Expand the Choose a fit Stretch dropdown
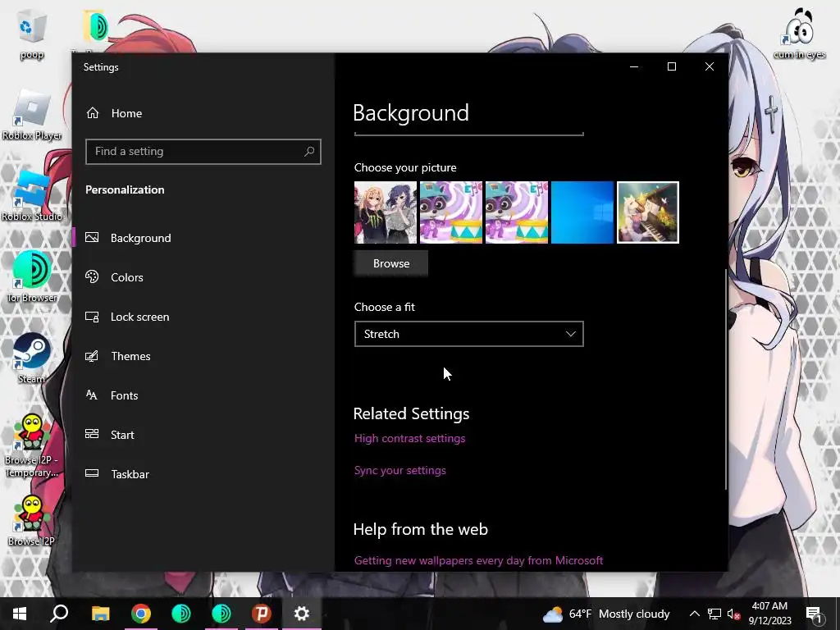Image resolution: width=840 pixels, height=630 pixels. point(468,335)
